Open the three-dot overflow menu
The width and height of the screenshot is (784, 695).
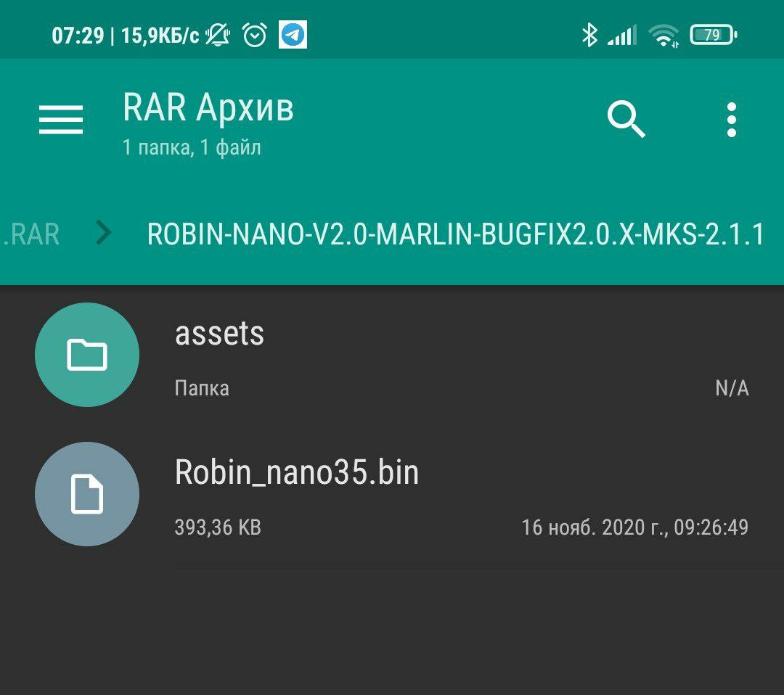click(732, 120)
